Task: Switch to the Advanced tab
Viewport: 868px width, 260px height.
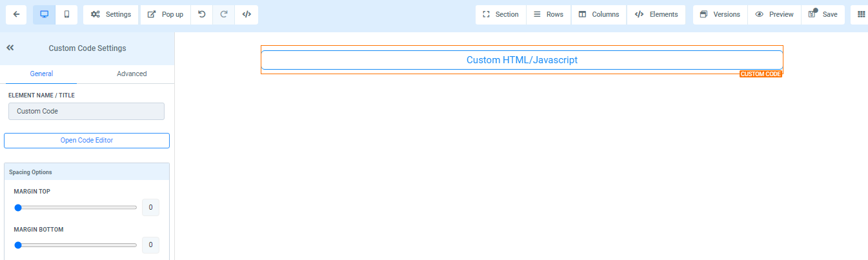Action: 132,74
